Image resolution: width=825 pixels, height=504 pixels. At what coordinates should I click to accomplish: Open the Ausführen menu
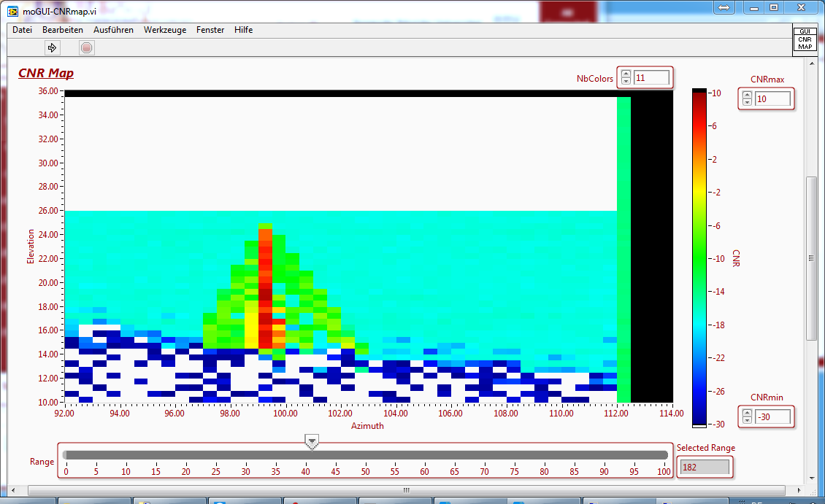pyautogui.click(x=113, y=30)
